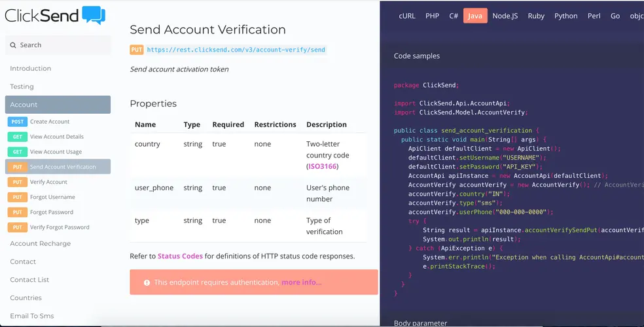Open the ISO3166 link
This screenshot has width=644, height=327.
click(323, 167)
